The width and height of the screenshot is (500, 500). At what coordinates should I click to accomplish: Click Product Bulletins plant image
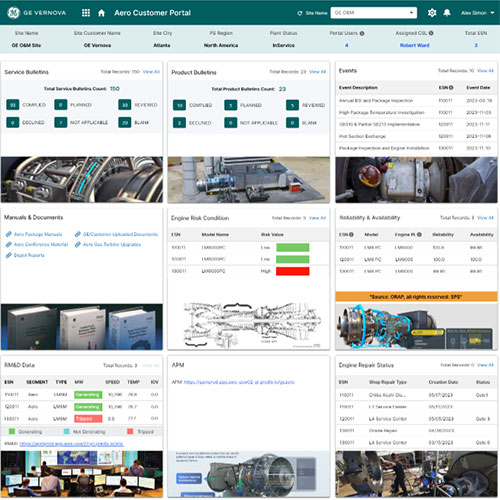pos(249,180)
